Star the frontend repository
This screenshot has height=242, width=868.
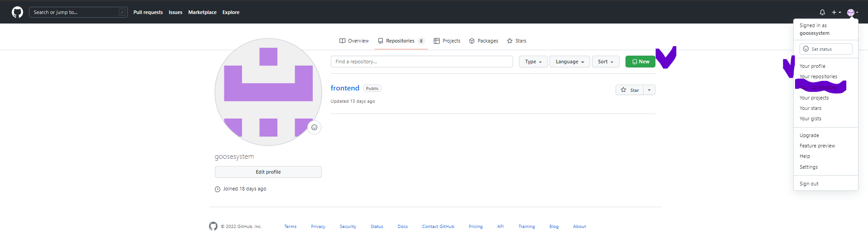point(630,90)
